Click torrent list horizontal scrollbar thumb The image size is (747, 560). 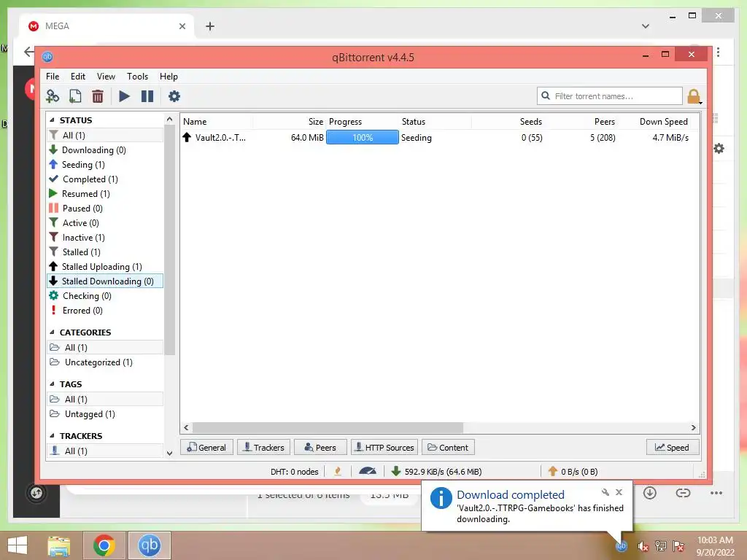[x=328, y=427]
